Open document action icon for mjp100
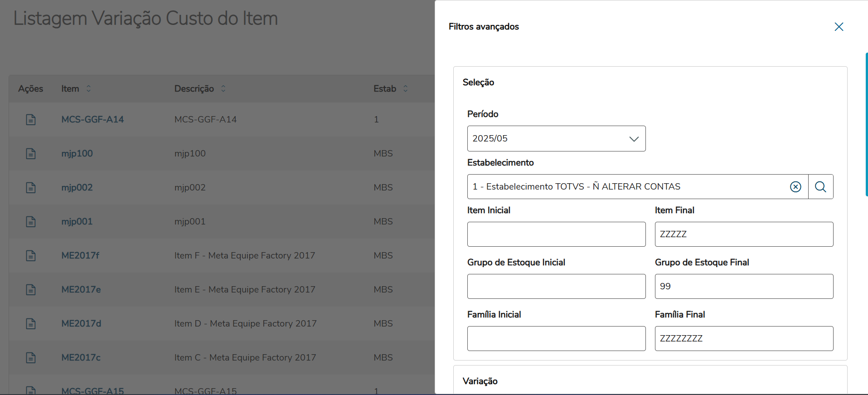The height and width of the screenshot is (395, 868). (31, 154)
